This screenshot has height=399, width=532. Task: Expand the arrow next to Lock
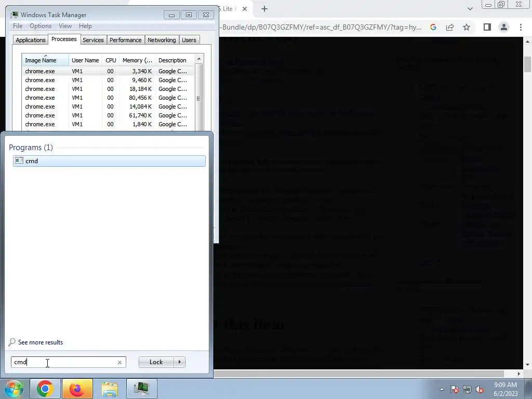coord(179,362)
